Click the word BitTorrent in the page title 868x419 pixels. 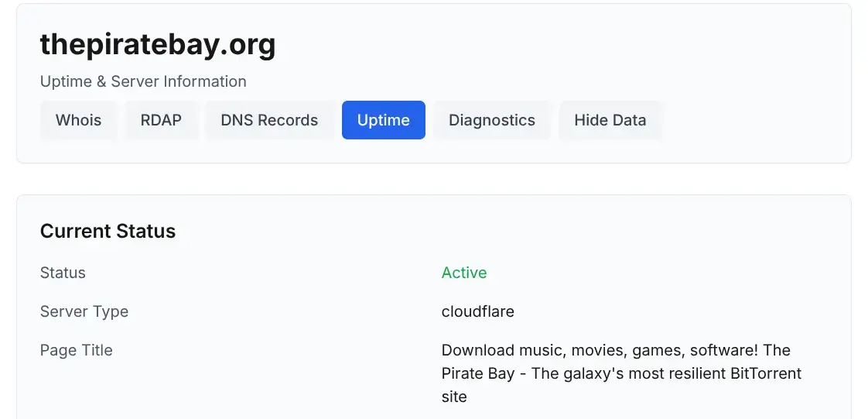pyautogui.click(x=766, y=373)
